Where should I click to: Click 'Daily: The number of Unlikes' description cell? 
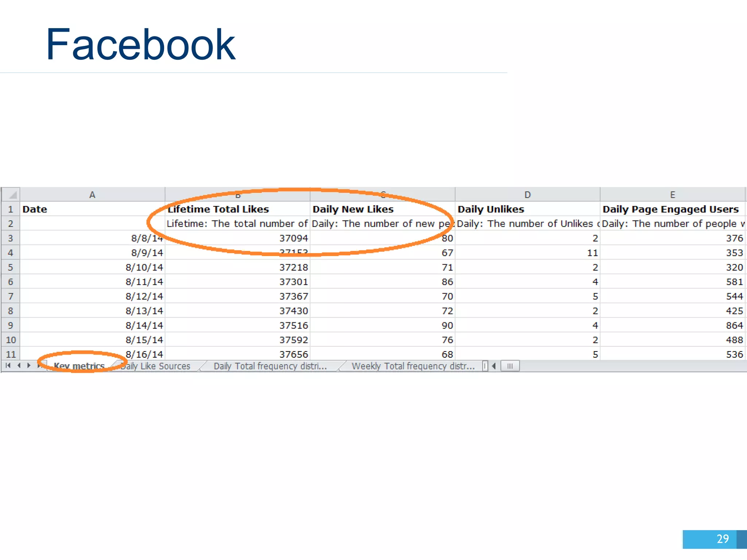click(x=527, y=223)
